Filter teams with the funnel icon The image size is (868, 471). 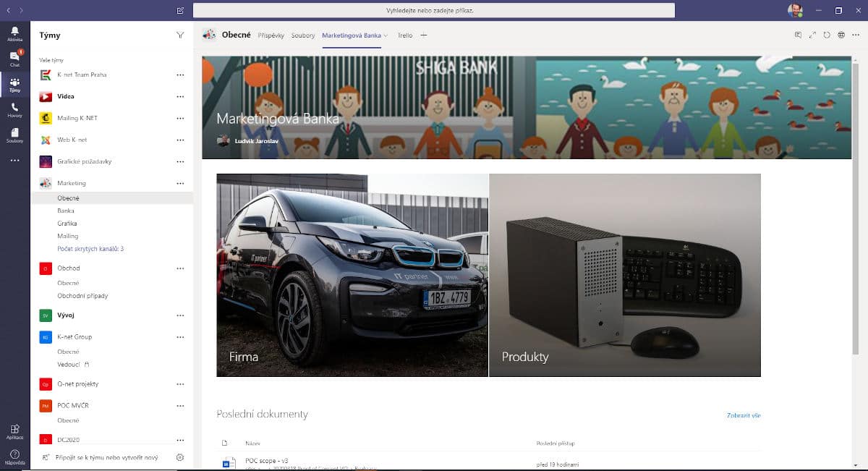click(x=179, y=35)
